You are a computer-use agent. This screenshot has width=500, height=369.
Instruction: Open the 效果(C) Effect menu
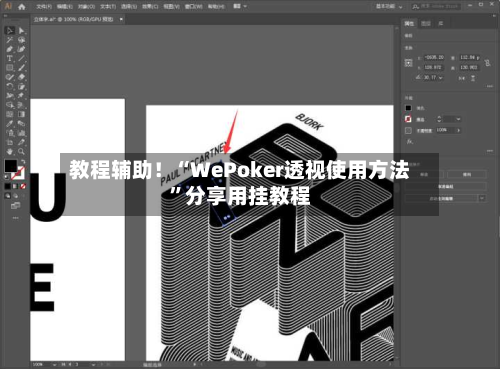pyautogui.click(x=150, y=6)
